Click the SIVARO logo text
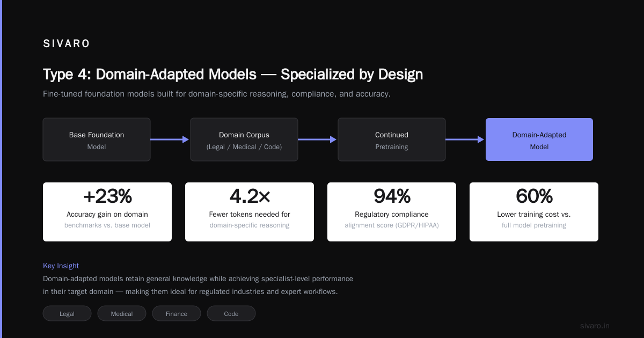This screenshot has width=644, height=338. pos(67,44)
